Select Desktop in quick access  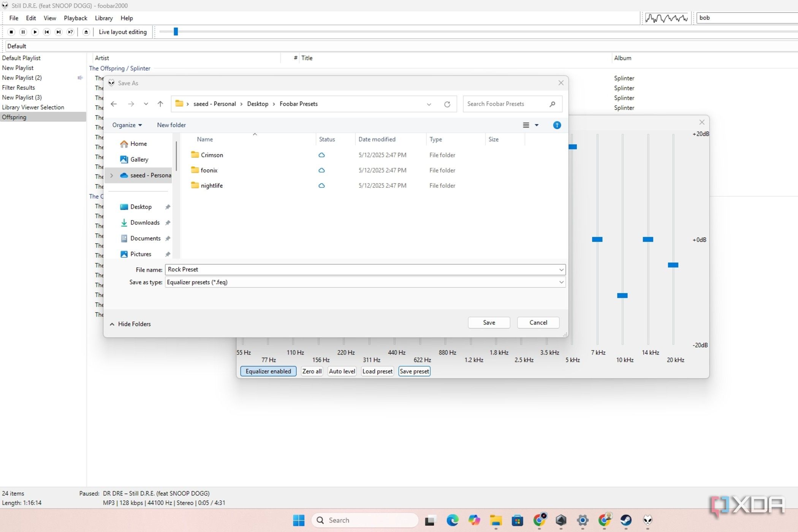141,207
